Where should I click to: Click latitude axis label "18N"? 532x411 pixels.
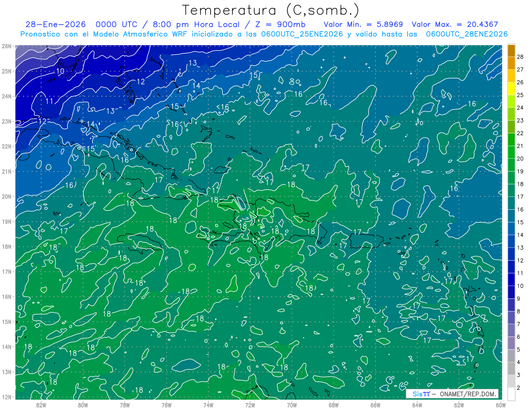click(x=7, y=247)
